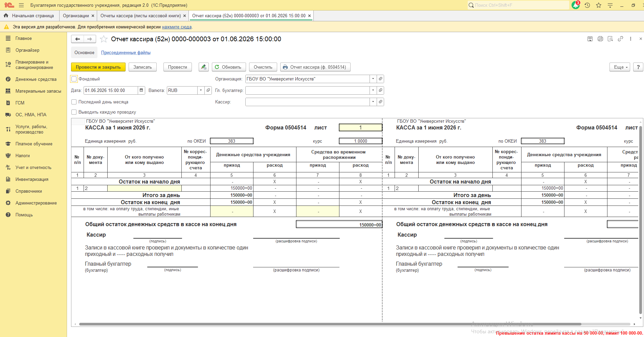
Task: Open the Валюта field open-form icon
Action: pos(208,90)
